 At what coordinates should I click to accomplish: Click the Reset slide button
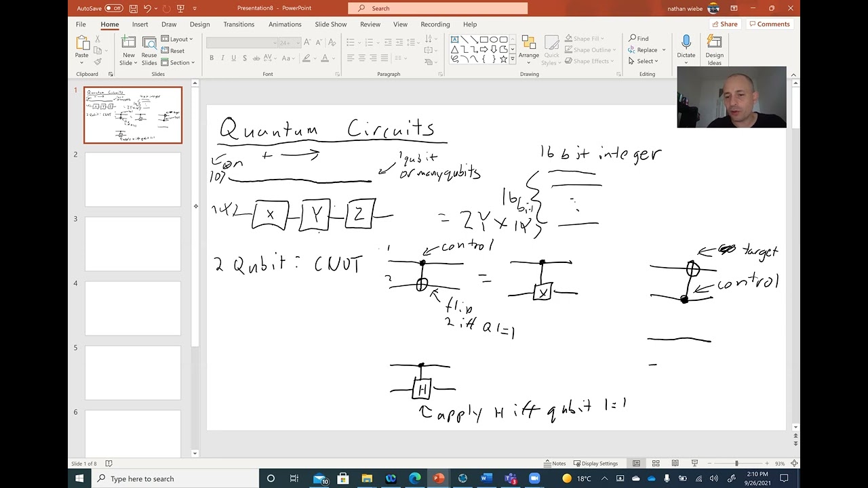tap(173, 51)
